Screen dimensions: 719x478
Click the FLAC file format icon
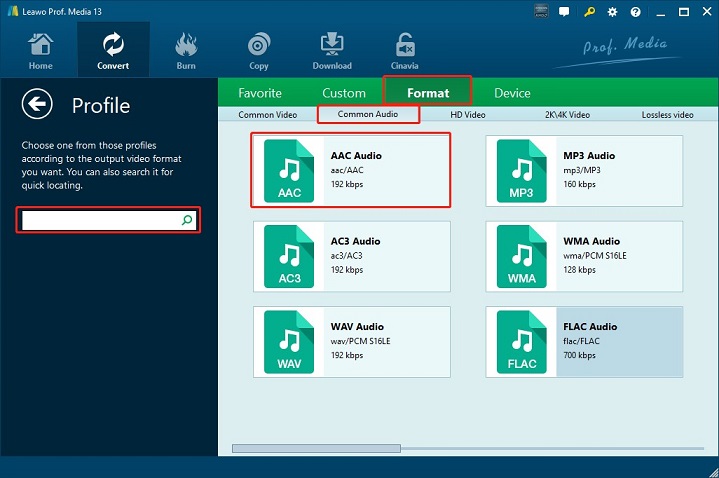point(521,342)
